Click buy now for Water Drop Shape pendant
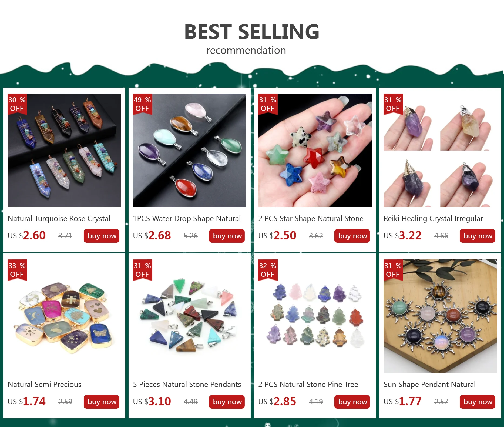This screenshot has height=427, width=504. pos(227,236)
